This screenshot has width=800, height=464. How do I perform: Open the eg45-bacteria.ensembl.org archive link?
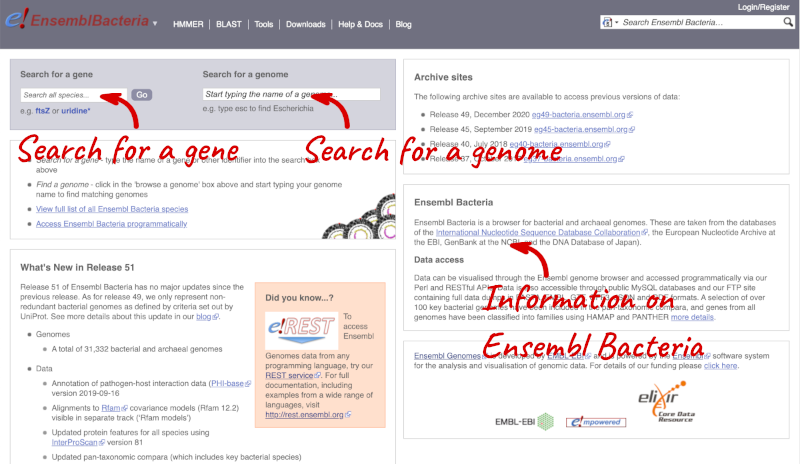[x=581, y=130]
